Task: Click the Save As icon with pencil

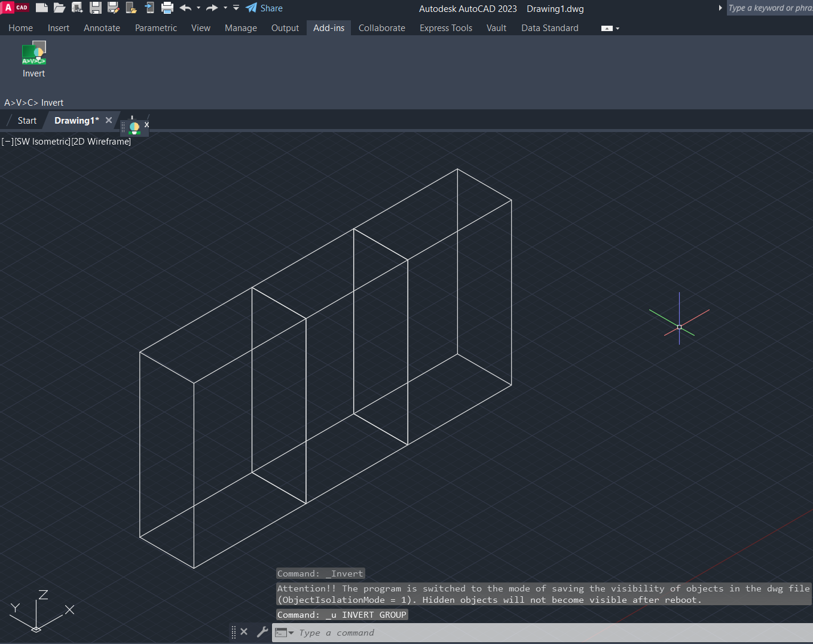Action: coord(113,8)
